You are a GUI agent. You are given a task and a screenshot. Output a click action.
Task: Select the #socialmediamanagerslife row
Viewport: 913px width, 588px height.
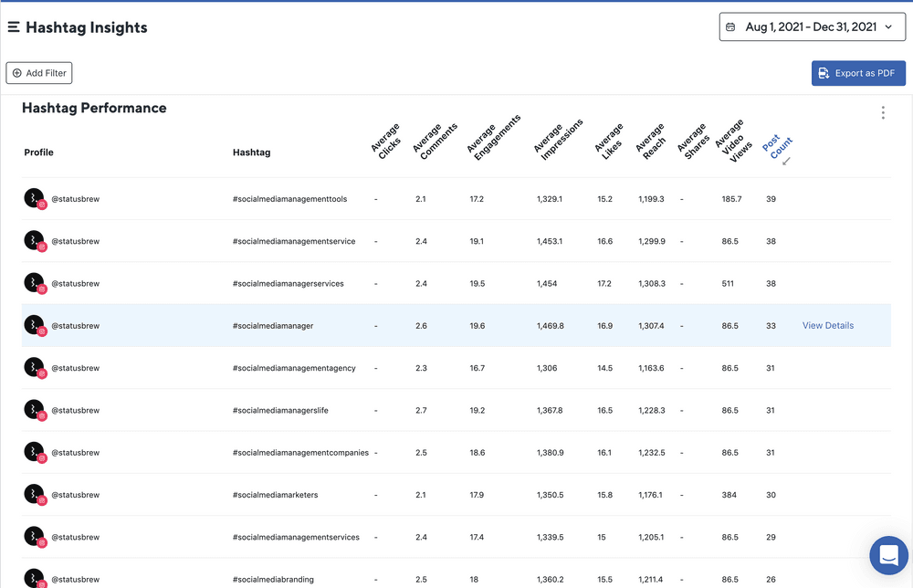click(280, 411)
